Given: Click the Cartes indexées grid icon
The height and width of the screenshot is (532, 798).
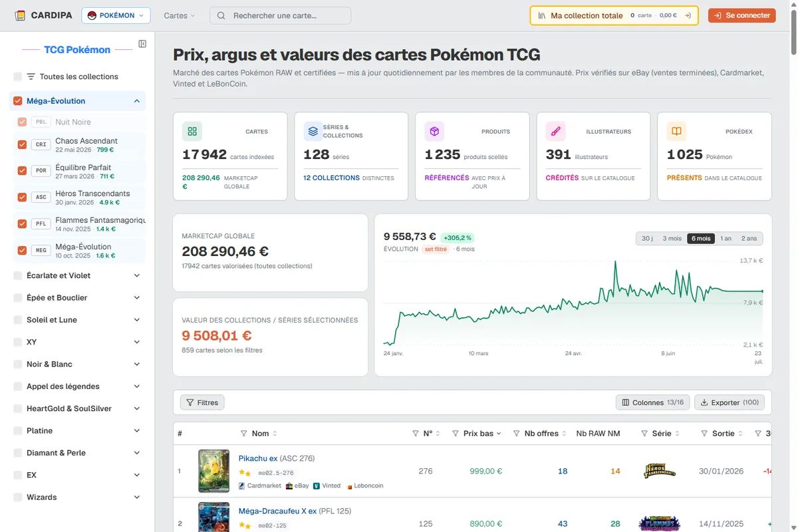Looking at the screenshot, I should 192,132.
